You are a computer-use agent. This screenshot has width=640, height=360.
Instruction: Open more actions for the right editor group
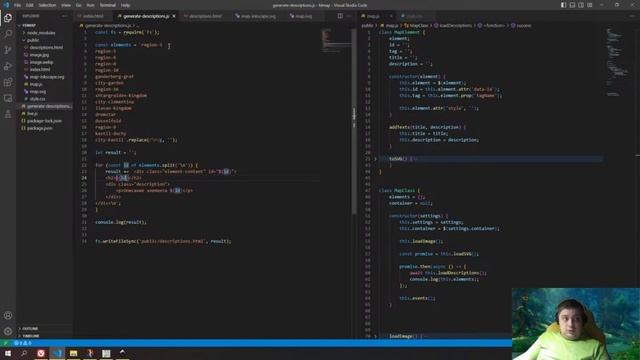(x=633, y=16)
